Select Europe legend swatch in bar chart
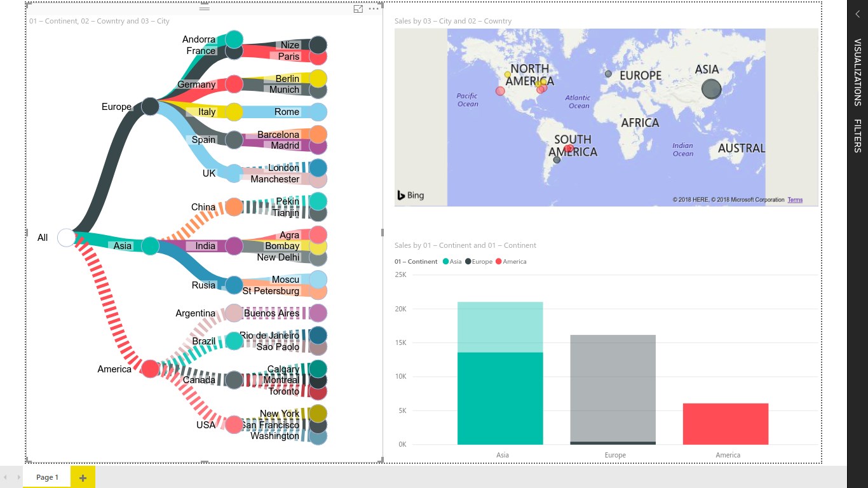This screenshot has width=868, height=488. pyautogui.click(x=468, y=262)
